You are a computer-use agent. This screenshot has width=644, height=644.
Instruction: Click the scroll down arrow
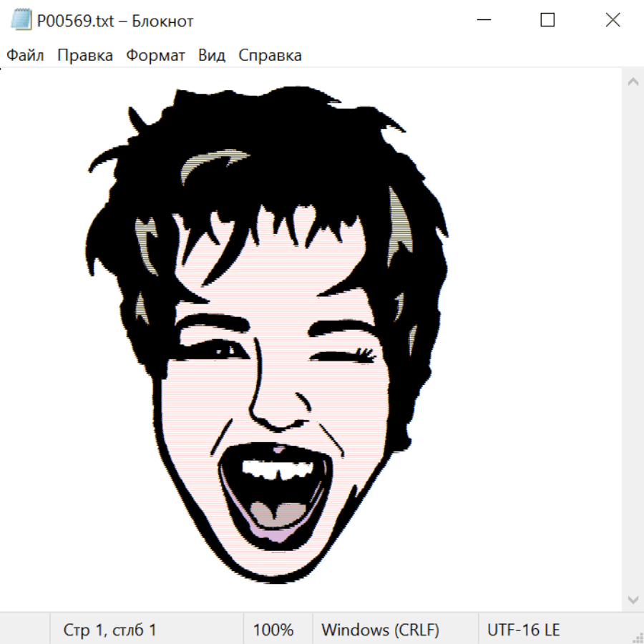(x=633, y=599)
